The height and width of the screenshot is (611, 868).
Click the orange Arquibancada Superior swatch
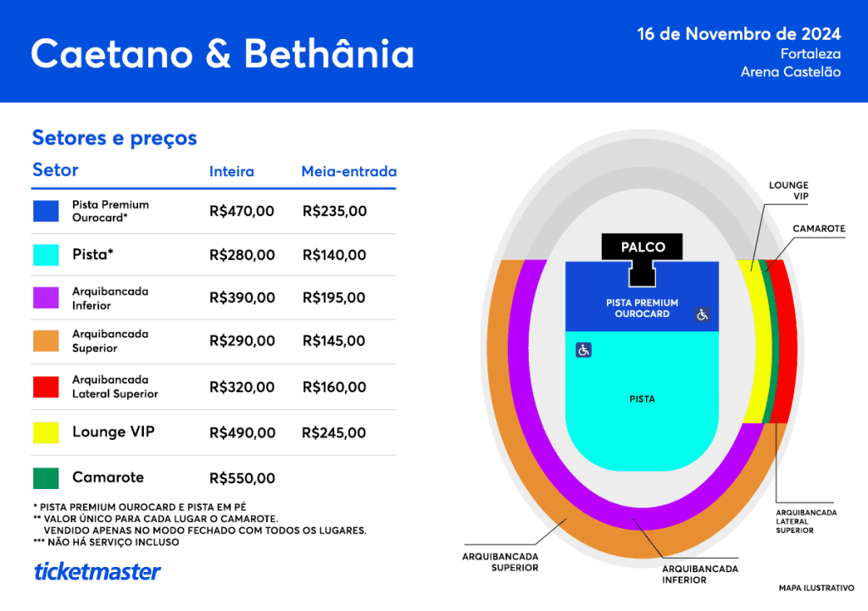pos(46,341)
